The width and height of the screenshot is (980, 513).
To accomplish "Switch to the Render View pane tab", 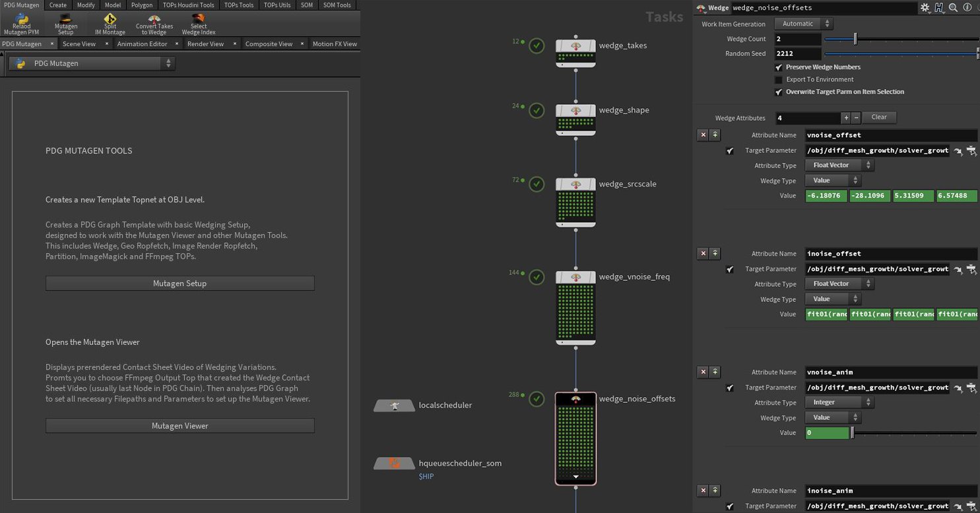I will (x=205, y=44).
